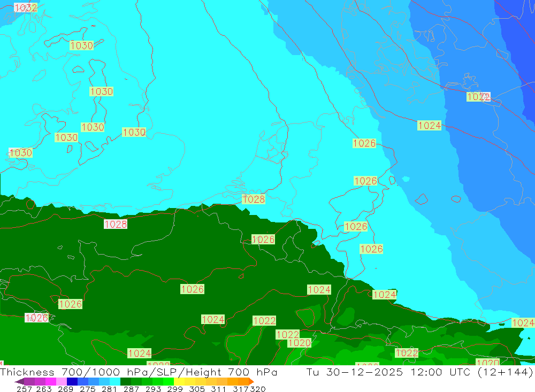Pick the darkest blue legend swatch
This screenshot has height=392, width=535.
click(x=72, y=381)
